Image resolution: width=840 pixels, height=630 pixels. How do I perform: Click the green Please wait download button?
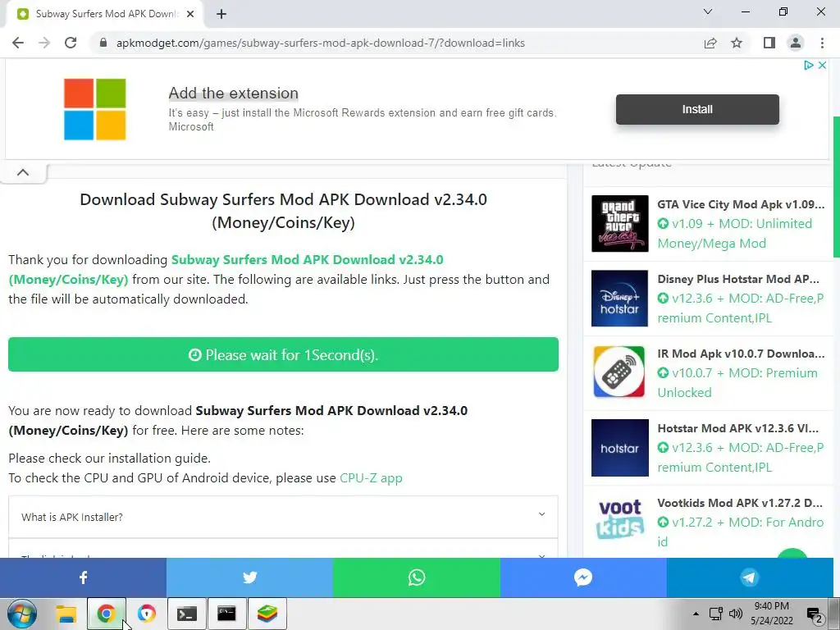pos(283,354)
